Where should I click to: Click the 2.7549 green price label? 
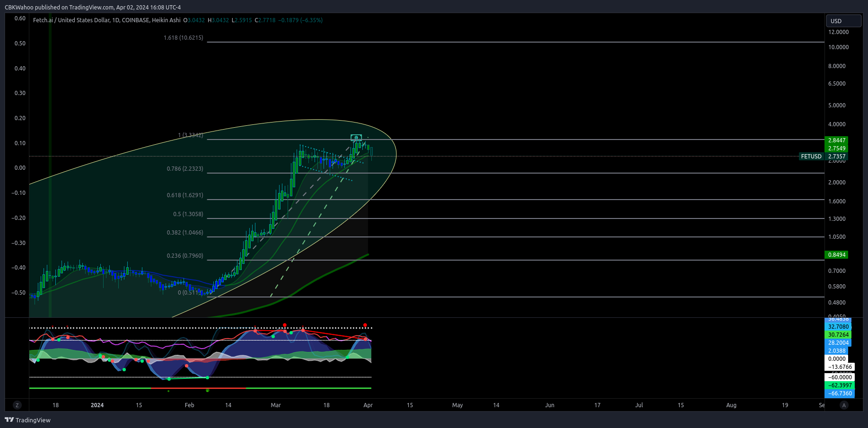(836, 148)
